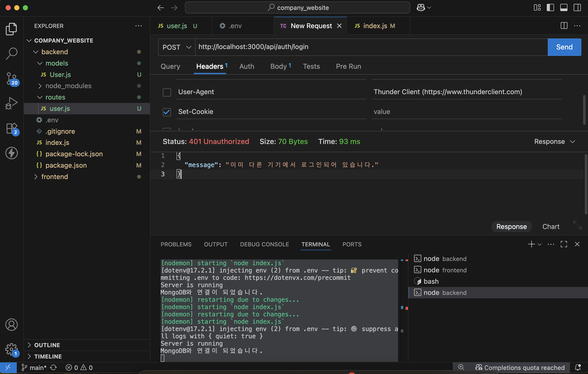This screenshot has width=588, height=374.
Task: Click main* branch in status bar
Action: pyautogui.click(x=34, y=367)
